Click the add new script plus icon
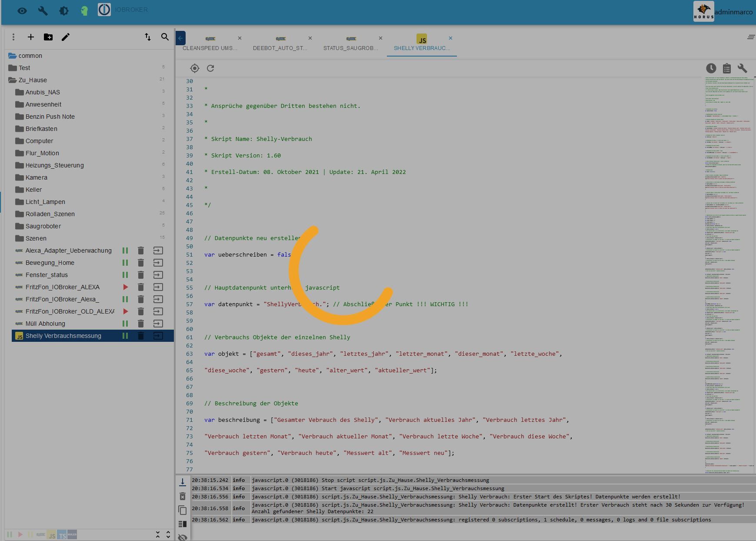Viewport: 756px width, 541px height. 31,37
